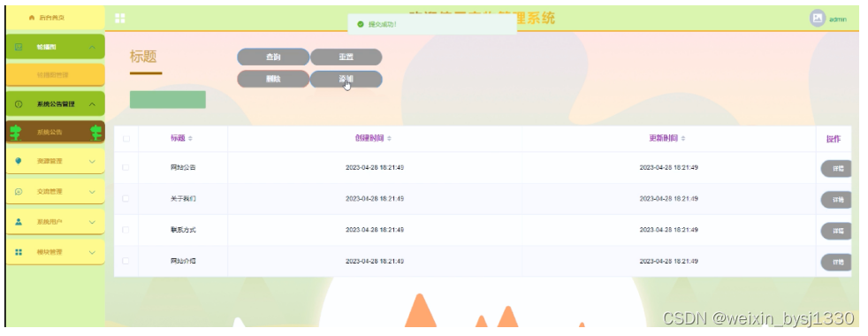Viewport: 868px width, 336px height.
Task: Expand the 模块管理 menu chevron
Action: 92,252
